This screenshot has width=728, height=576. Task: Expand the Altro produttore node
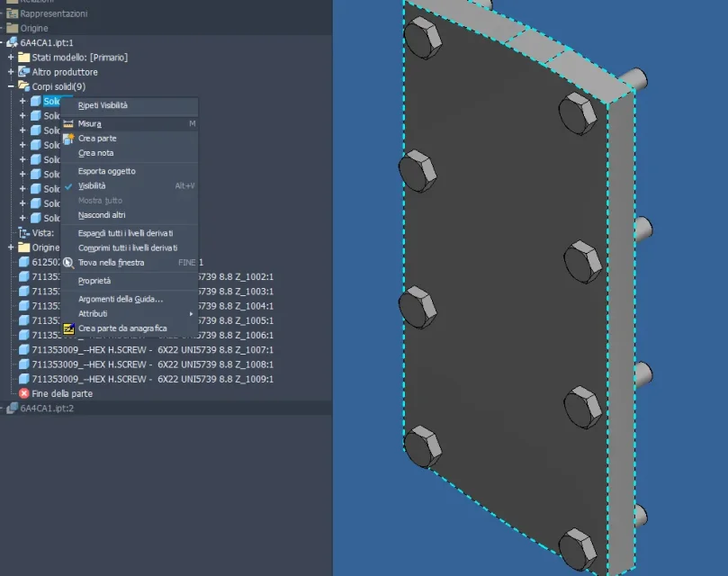(x=11, y=72)
